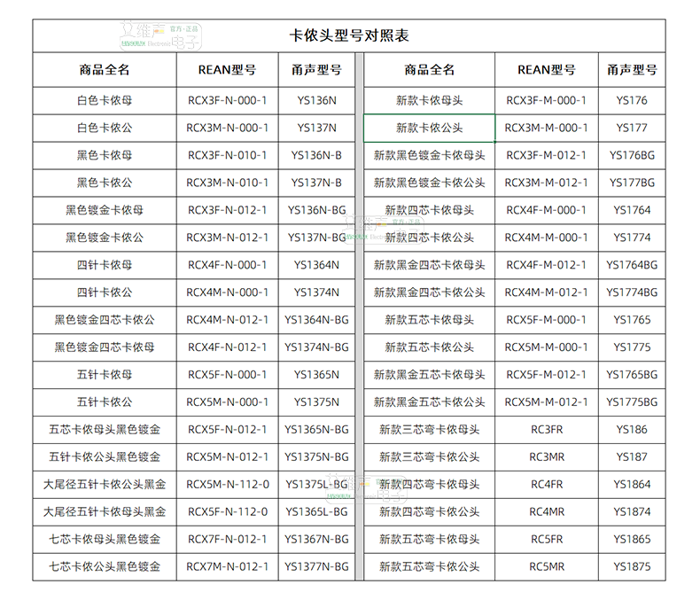The width and height of the screenshot is (700, 600).
Task: Click the cell YS1864
Action: pyautogui.click(x=632, y=485)
